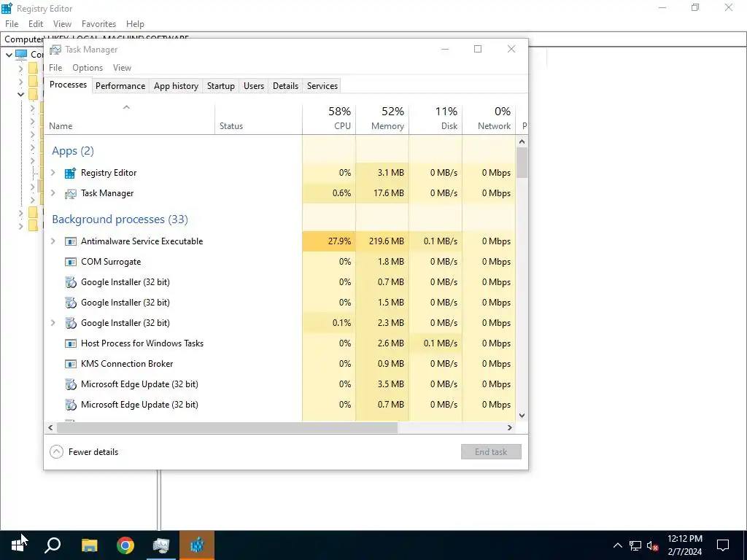Image resolution: width=747 pixels, height=560 pixels.
Task: Select 'KMS Connection Broker' row text
Action: pos(127,364)
